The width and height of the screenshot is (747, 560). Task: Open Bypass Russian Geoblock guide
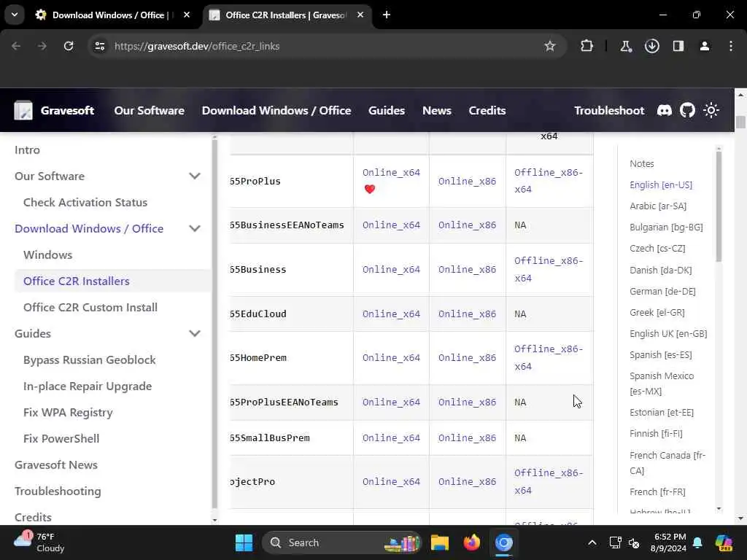89,360
